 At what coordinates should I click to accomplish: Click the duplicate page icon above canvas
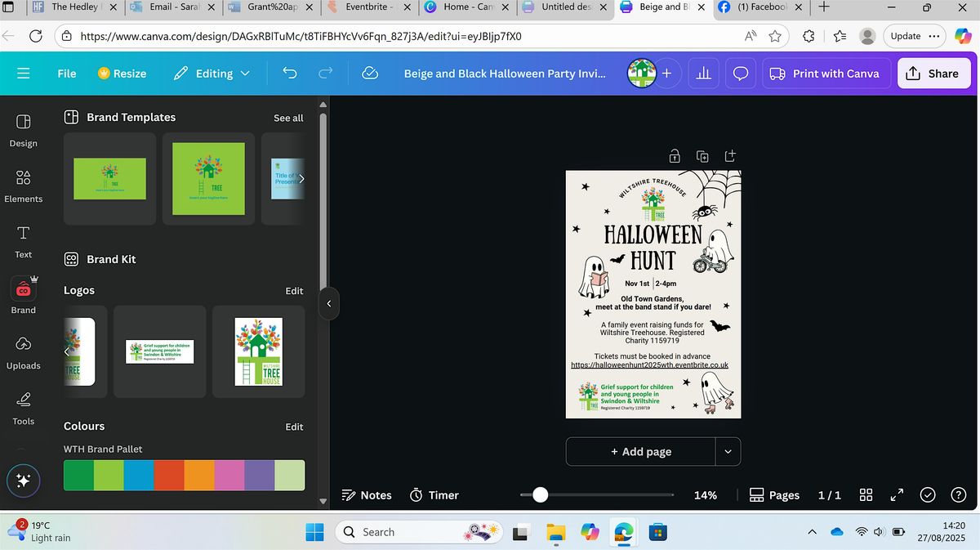pos(702,156)
